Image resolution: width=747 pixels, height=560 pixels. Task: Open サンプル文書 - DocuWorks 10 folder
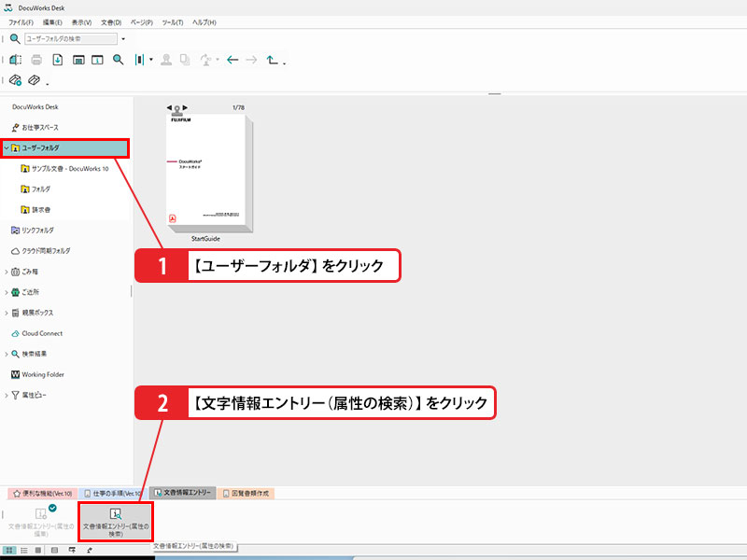tap(64, 169)
